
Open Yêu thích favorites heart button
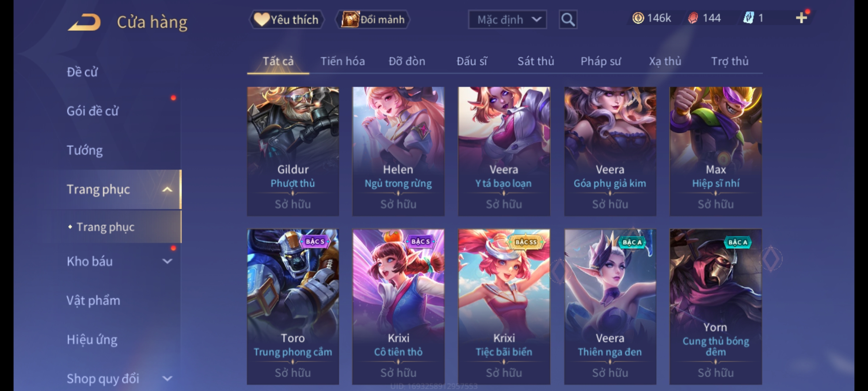[286, 20]
